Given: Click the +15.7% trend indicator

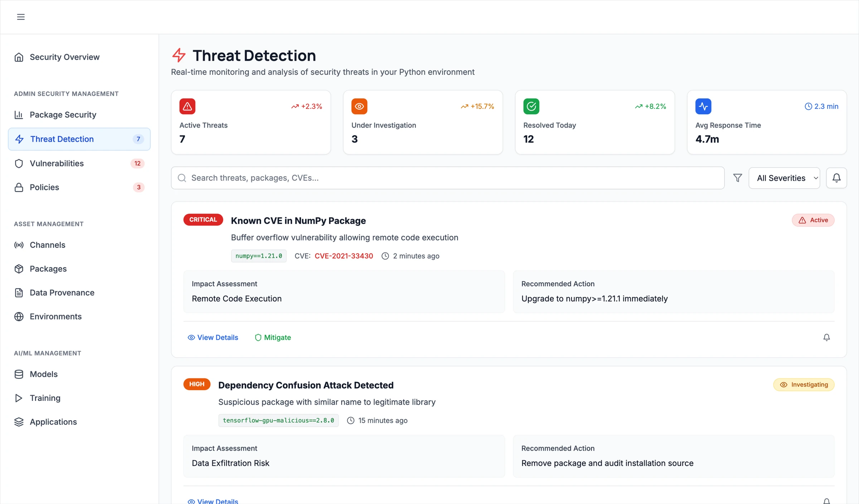Looking at the screenshot, I should pyautogui.click(x=477, y=106).
